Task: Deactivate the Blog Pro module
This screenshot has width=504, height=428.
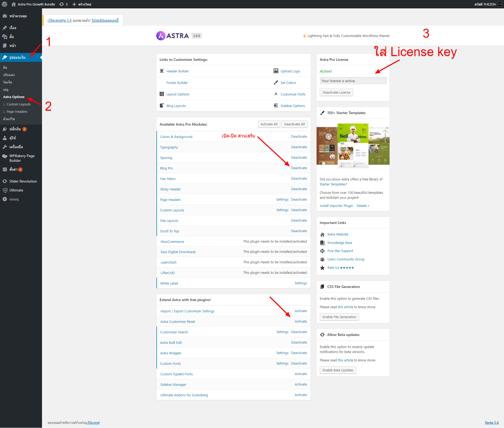Action: 299,168
